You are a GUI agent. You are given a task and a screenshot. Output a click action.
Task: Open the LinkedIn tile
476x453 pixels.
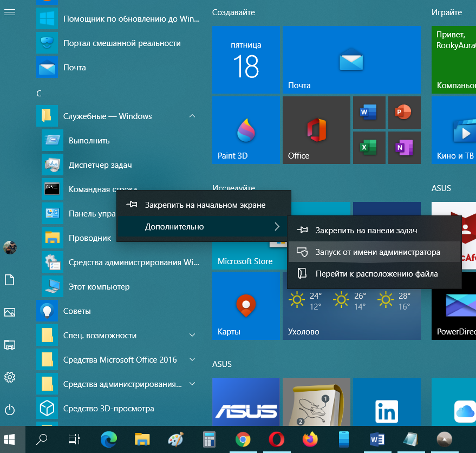387,412
